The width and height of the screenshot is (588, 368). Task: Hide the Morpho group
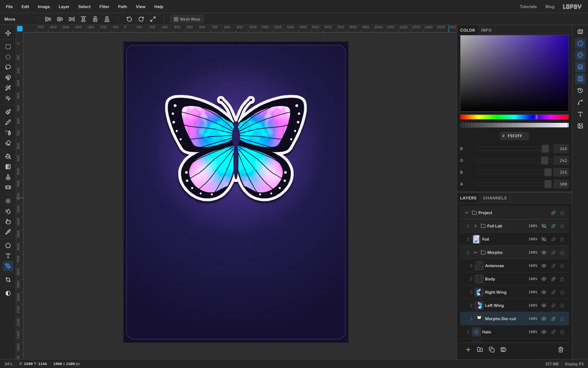544,252
